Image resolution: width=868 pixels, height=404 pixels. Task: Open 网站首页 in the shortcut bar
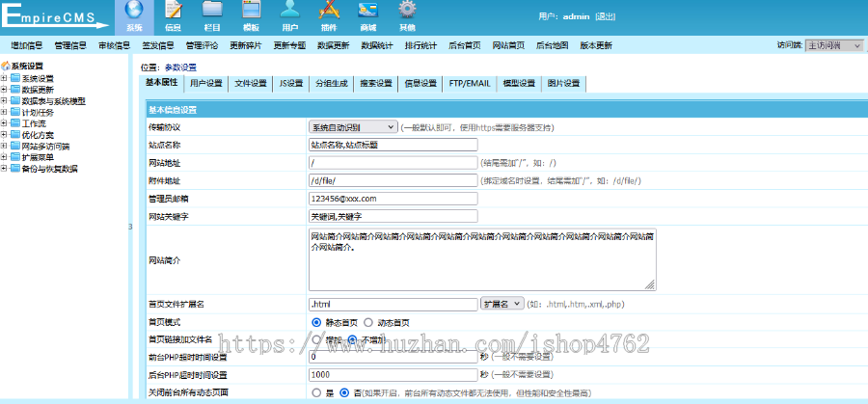click(508, 46)
